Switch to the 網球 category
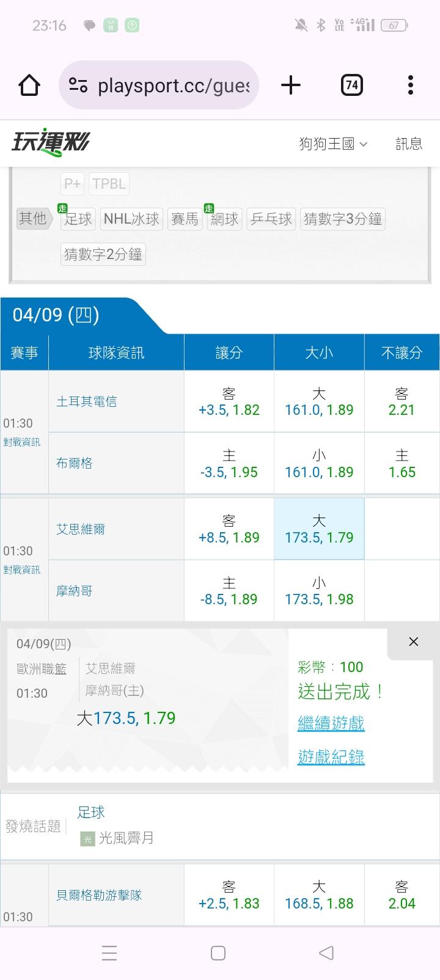The image size is (440, 980). (x=224, y=219)
